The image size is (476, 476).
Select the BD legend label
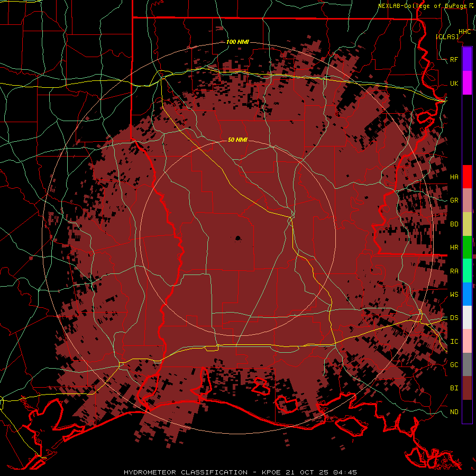[454, 224]
